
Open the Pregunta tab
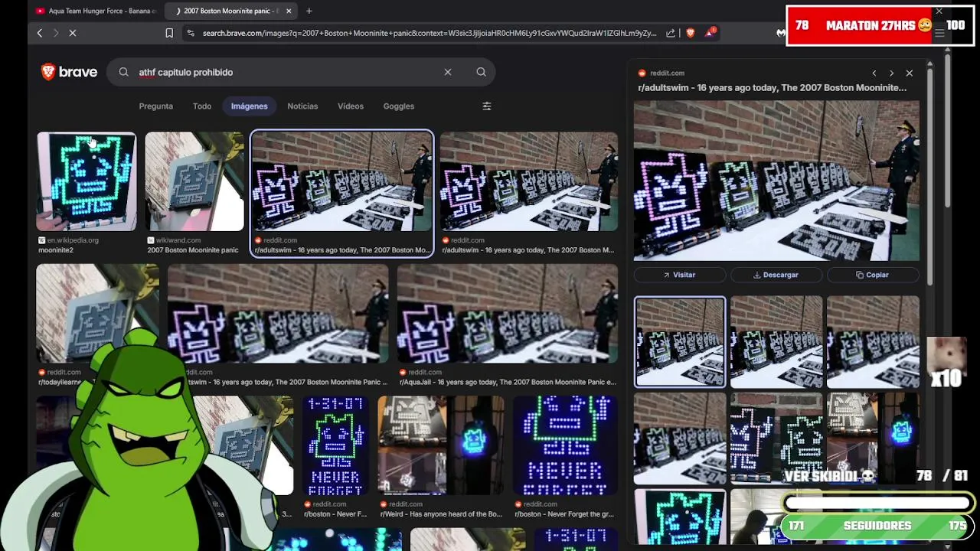click(x=155, y=106)
